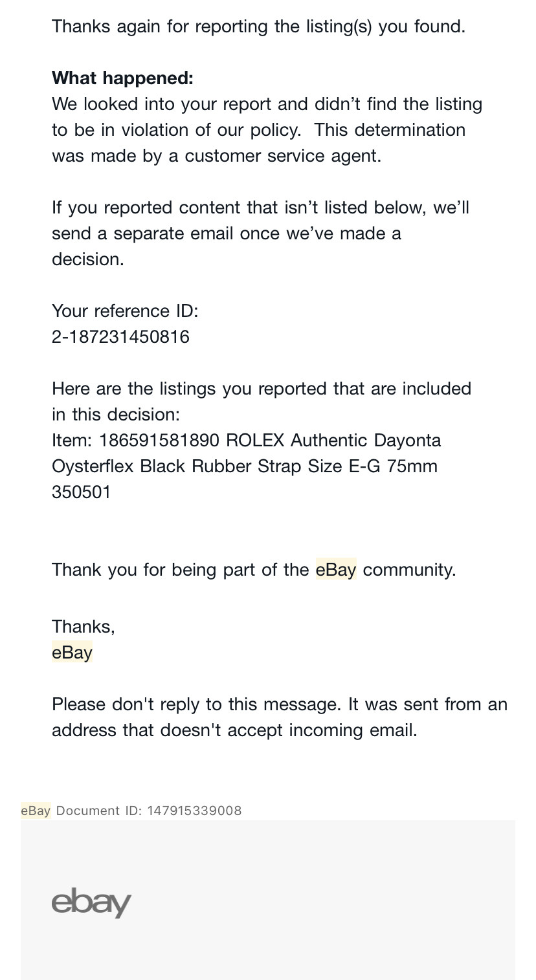
Task: Click 'Here are the listings you reported' line
Action: (x=262, y=389)
